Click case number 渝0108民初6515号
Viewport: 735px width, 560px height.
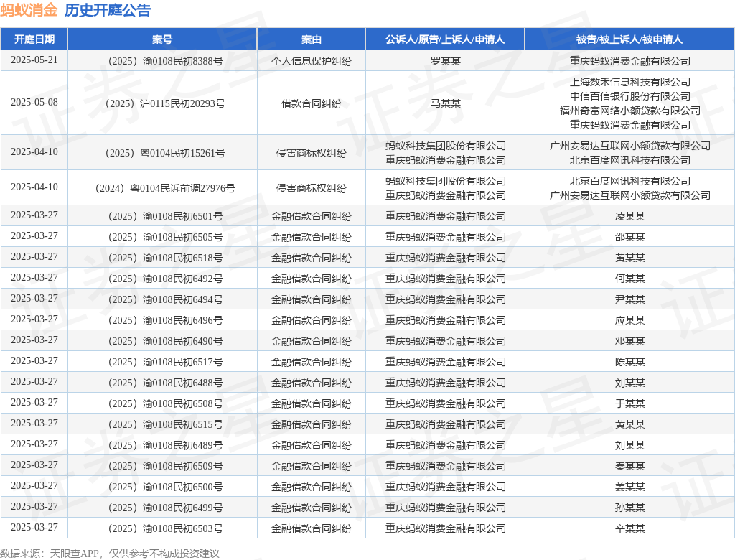[166, 424]
